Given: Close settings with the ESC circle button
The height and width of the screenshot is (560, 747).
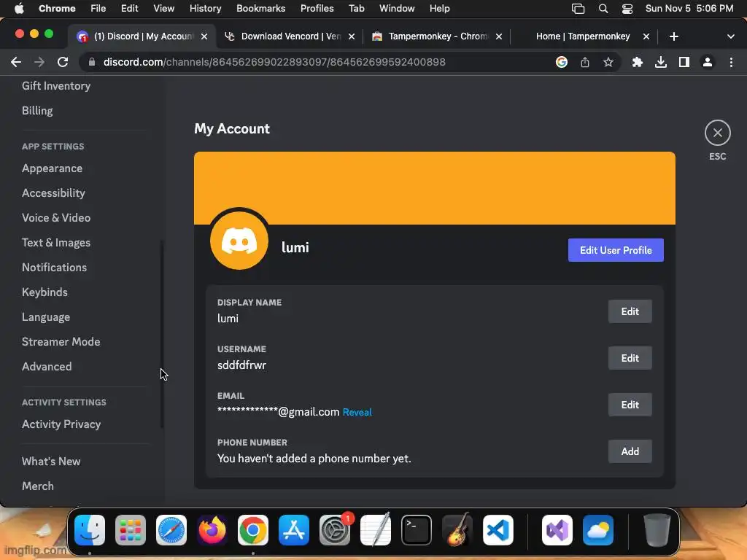Looking at the screenshot, I should coord(717,133).
